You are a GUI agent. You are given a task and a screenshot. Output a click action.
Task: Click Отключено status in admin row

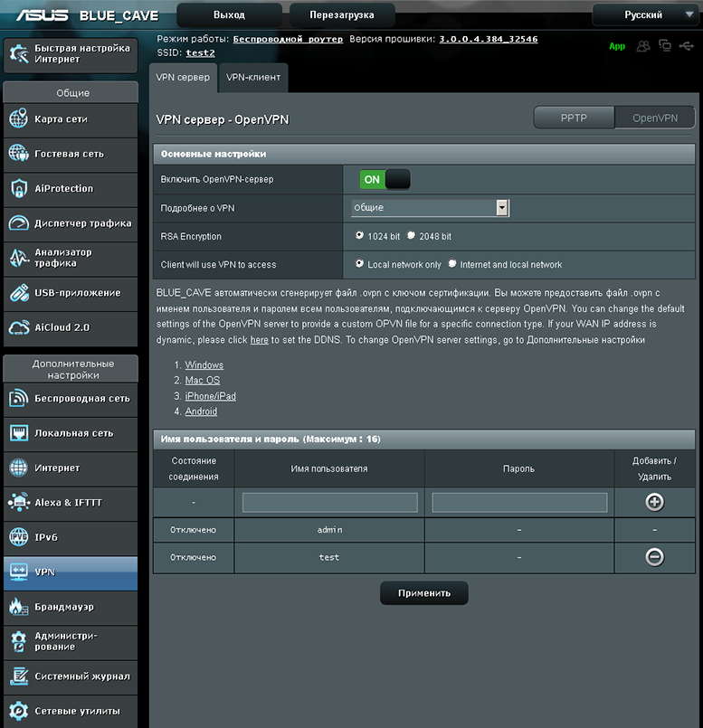[x=194, y=530]
